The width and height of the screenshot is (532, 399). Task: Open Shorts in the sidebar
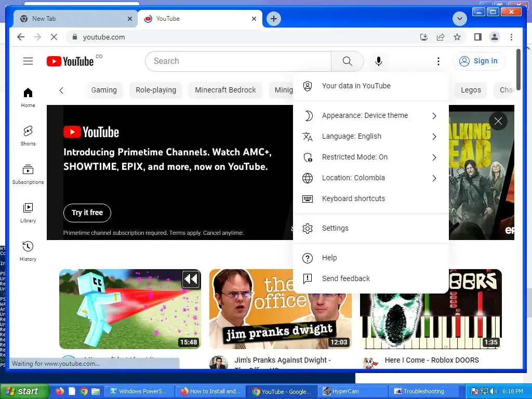(x=28, y=136)
